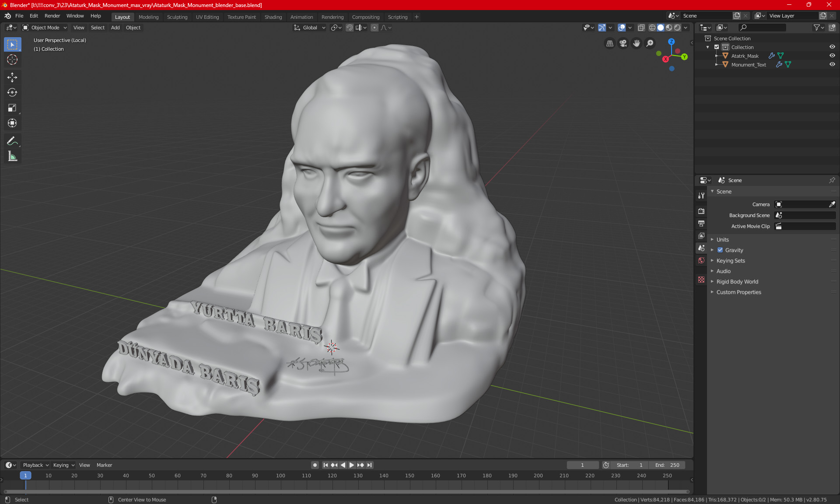Open the View Layer properties tab
This screenshot has width=840, height=504.
[x=701, y=236]
